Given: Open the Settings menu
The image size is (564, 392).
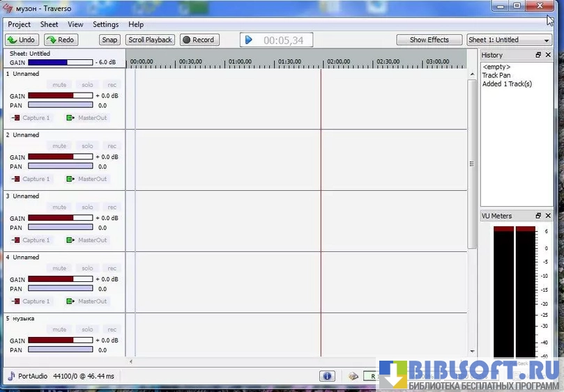Looking at the screenshot, I should [x=106, y=24].
